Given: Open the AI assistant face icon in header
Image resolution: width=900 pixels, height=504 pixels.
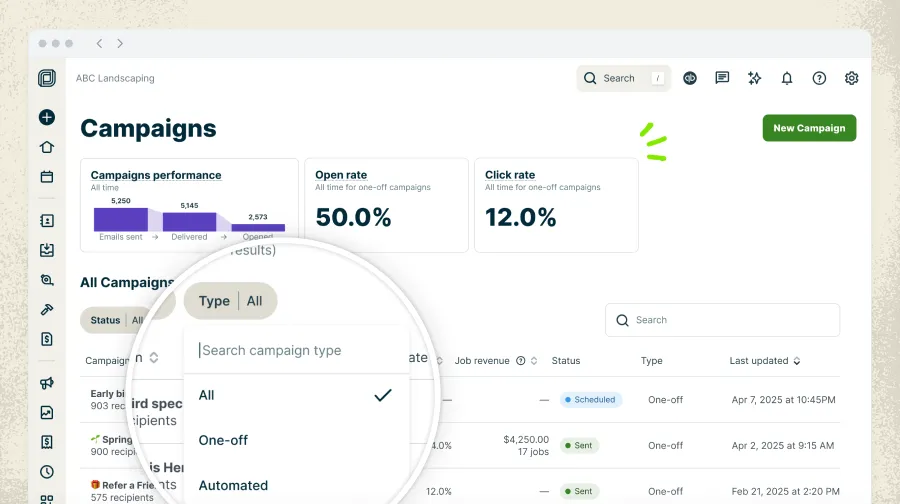Looking at the screenshot, I should 690,78.
